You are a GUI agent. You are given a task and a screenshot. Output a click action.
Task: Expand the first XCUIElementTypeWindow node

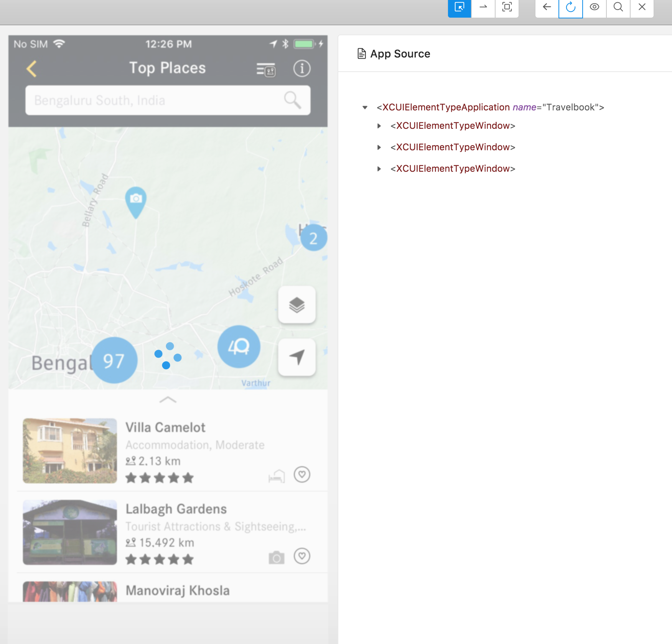coord(379,126)
